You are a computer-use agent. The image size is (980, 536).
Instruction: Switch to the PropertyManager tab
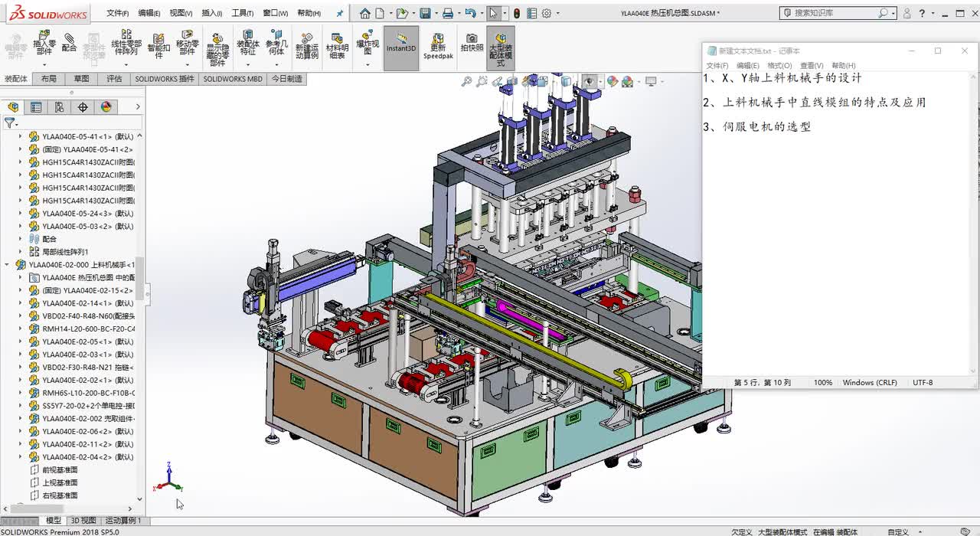click(x=36, y=107)
